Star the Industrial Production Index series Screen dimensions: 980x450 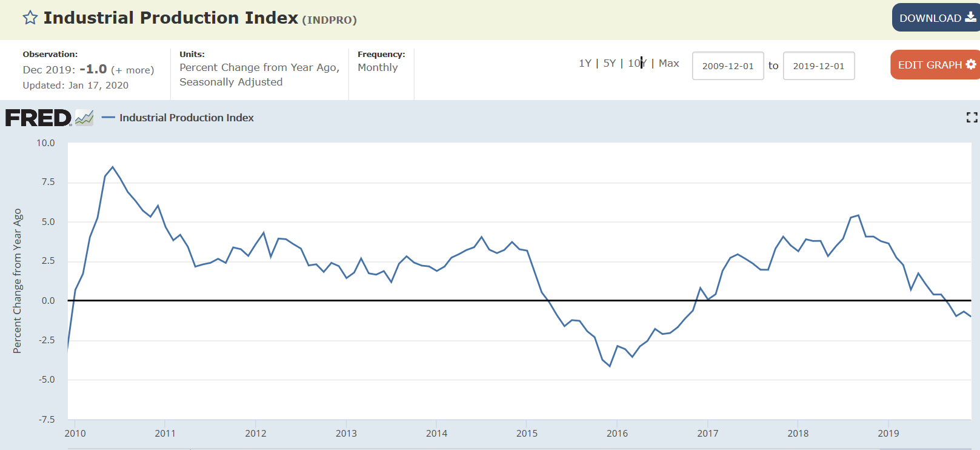point(30,18)
